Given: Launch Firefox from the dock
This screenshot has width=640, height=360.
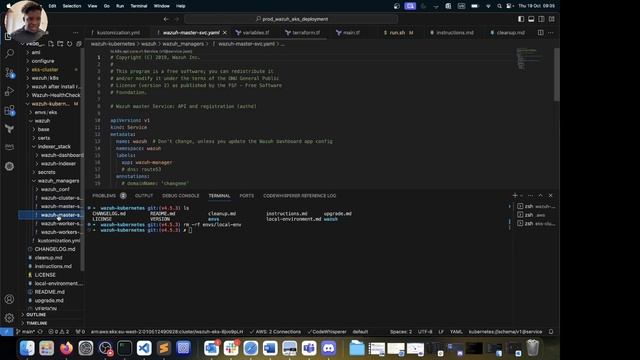Looking at the screenshot, I should tap(66, 348).
